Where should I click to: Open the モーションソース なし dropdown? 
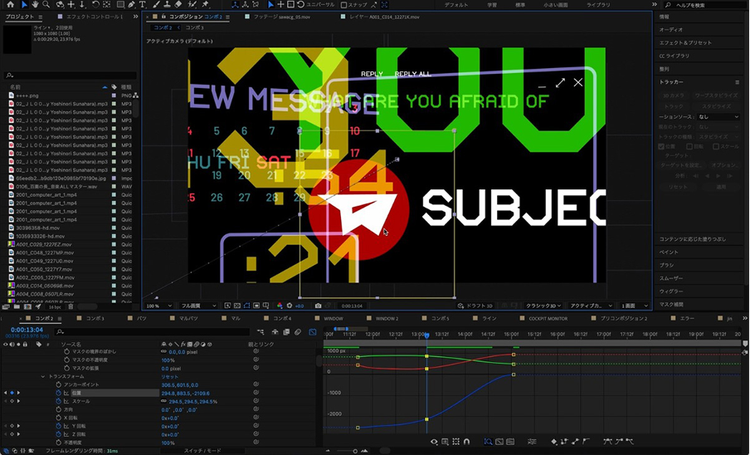pyautogui.click(x=717, y=117)
